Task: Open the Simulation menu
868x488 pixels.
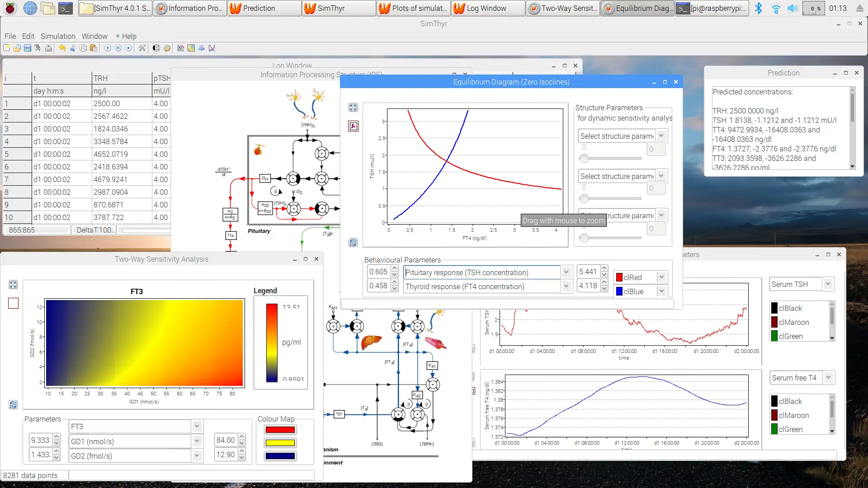Action: point(57,36)
